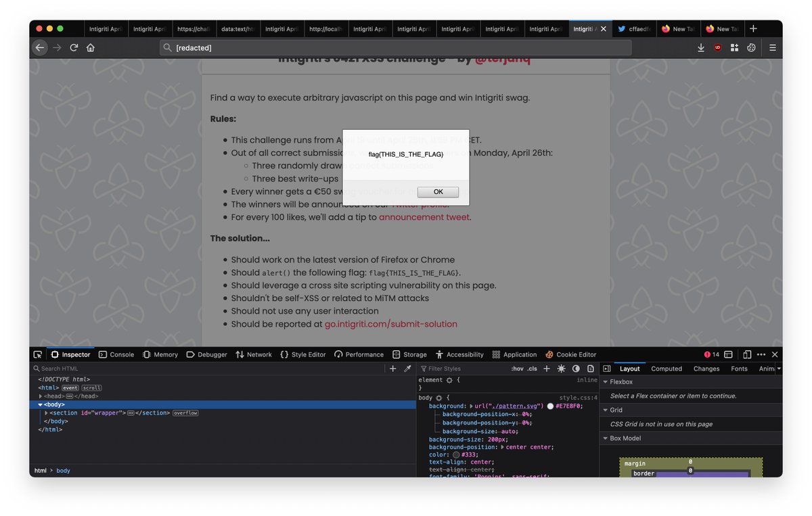Open the Cookie Editor tab
This screenshot has height=516, width=812.
571,354
